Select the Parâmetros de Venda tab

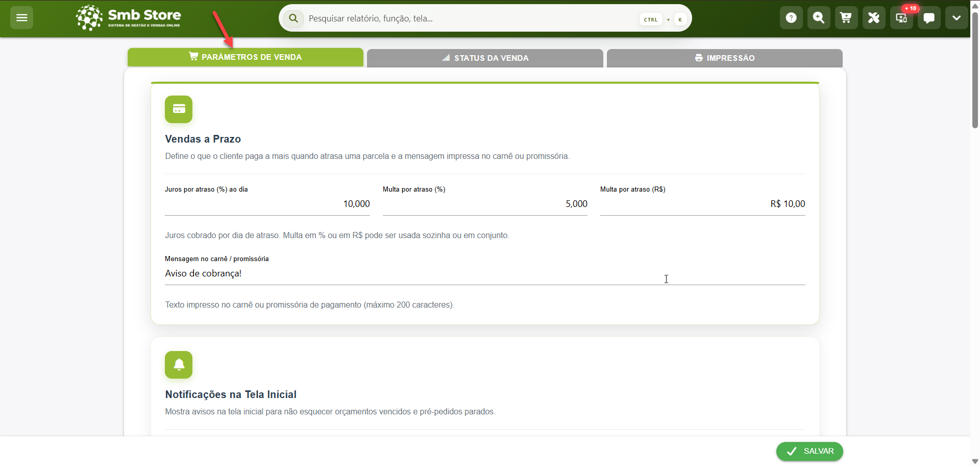click(246, 57)
